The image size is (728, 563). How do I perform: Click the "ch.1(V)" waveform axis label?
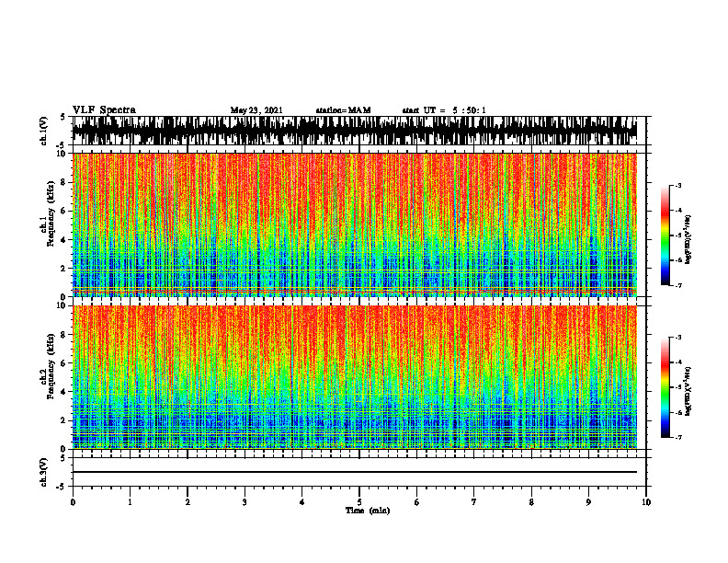[x=44, y=131]
